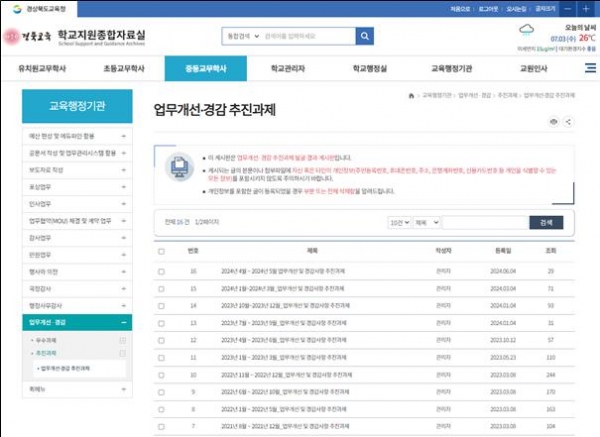Viewport: 600px width, 437px height.
Task: Select the checkbox for post number 13
Action: pos(163,322)
